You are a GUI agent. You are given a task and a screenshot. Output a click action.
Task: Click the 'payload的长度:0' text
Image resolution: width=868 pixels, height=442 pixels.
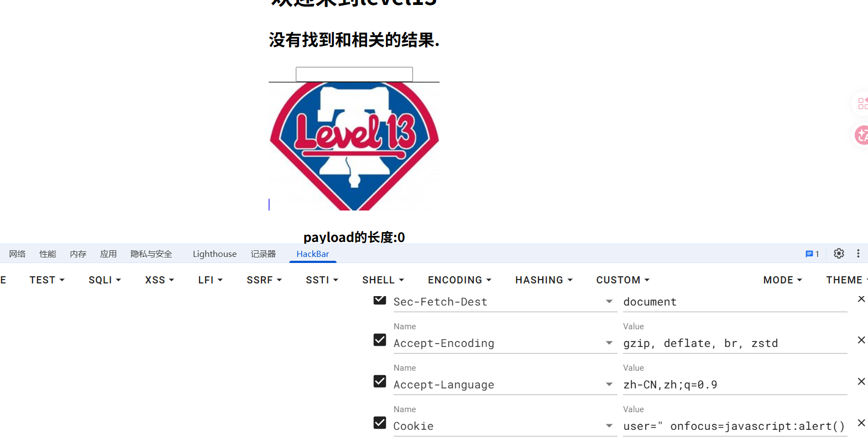(354, 237)
